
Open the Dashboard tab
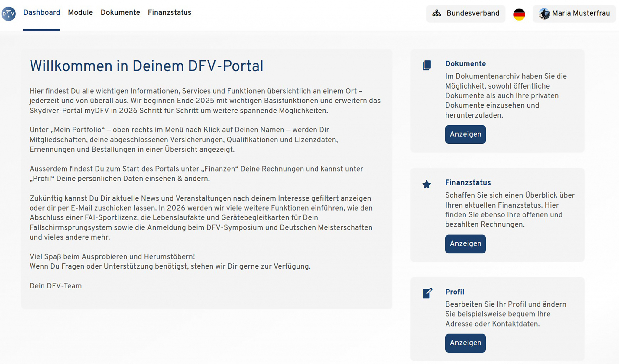pos(42,13)
